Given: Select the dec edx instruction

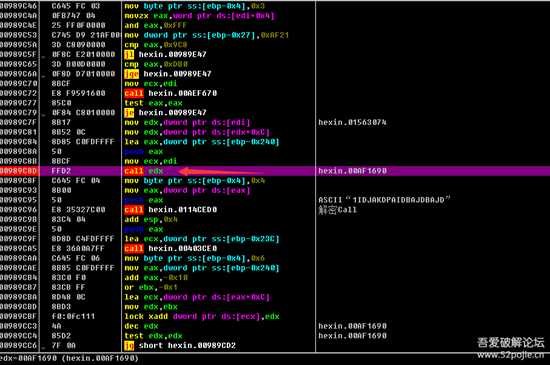Looking at the screenshot, I should [x=141, y=326].
